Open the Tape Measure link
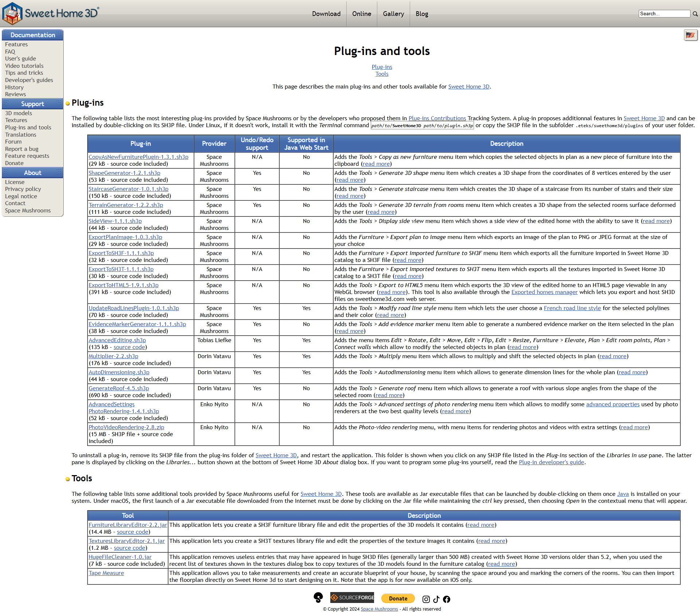The width and height of the screenshot is (700, 615). [106, 573]
